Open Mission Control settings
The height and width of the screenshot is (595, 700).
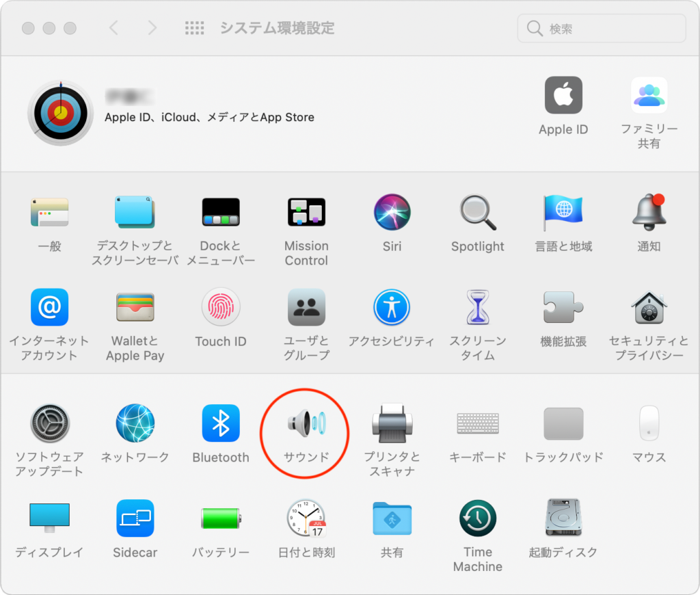click(x=306, y=213)
